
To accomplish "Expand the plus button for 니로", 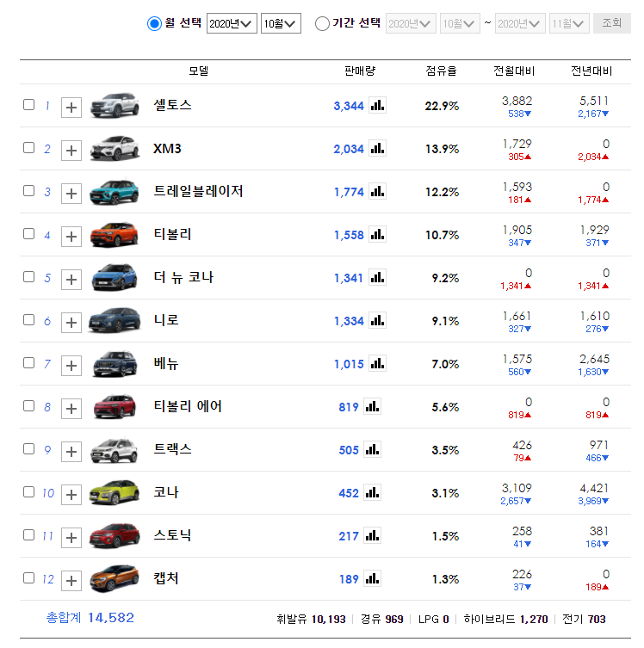I will pyautogui.click(x=71, y=323).
